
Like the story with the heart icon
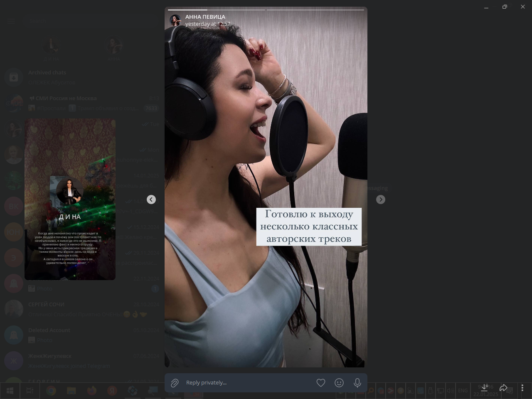[x=321, y=383]
